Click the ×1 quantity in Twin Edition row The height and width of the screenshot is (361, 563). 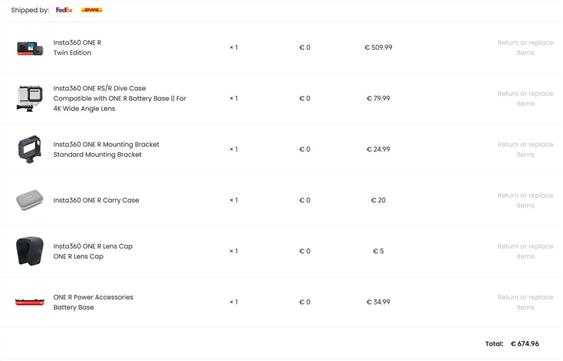pyautogui.click(x=233, y=47)
